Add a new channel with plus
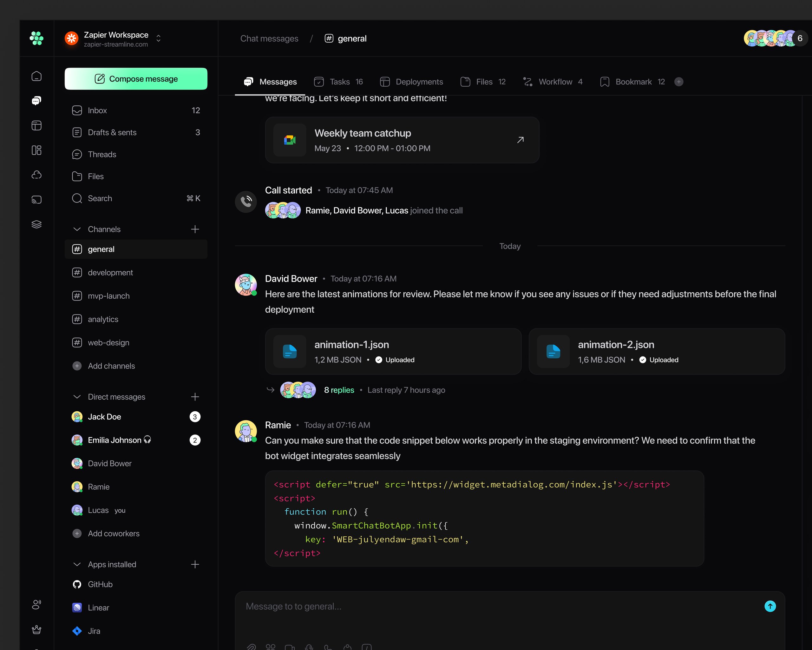812x650 pixels. click(195, 229)
